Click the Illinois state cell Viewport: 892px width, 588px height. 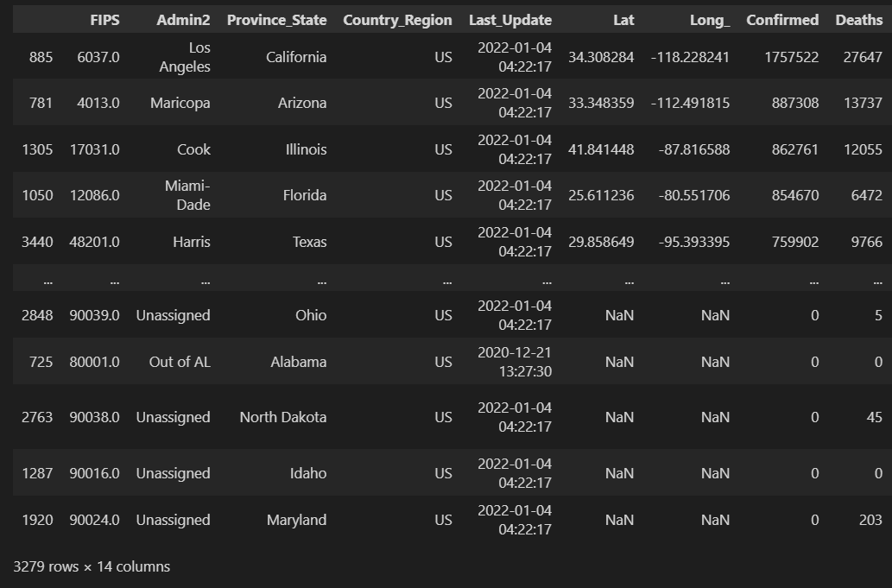(x=306, y=149)
